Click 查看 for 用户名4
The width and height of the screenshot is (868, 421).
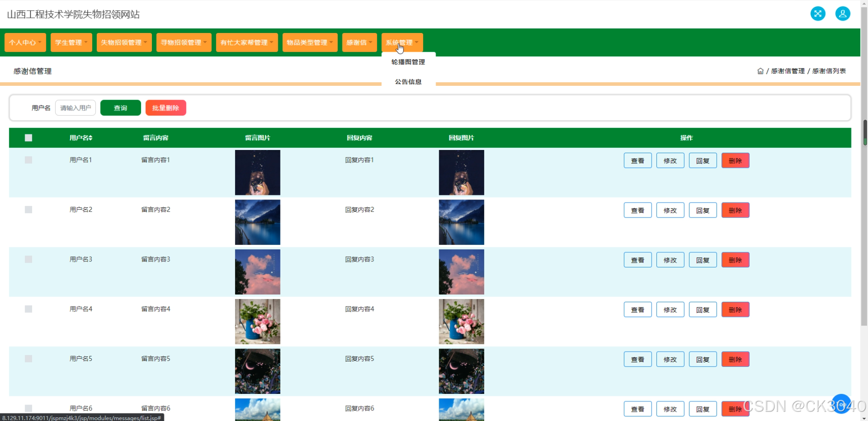tap(638, 310)
